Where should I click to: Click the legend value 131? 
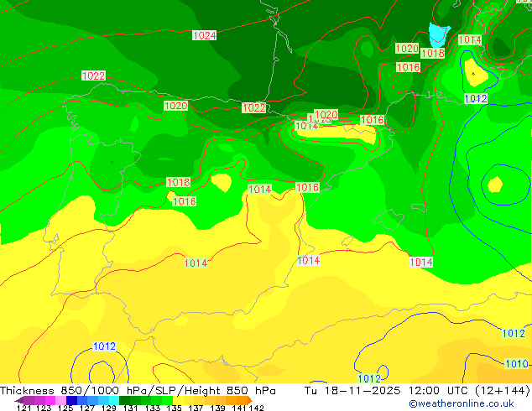pyautogui.click(x=130, y=408)
